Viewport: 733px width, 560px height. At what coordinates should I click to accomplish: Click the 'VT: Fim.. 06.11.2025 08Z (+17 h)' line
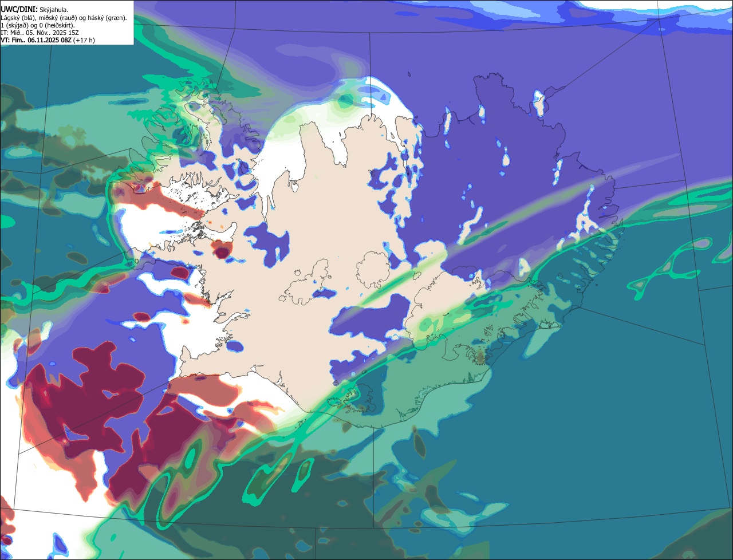pos(48,40)
